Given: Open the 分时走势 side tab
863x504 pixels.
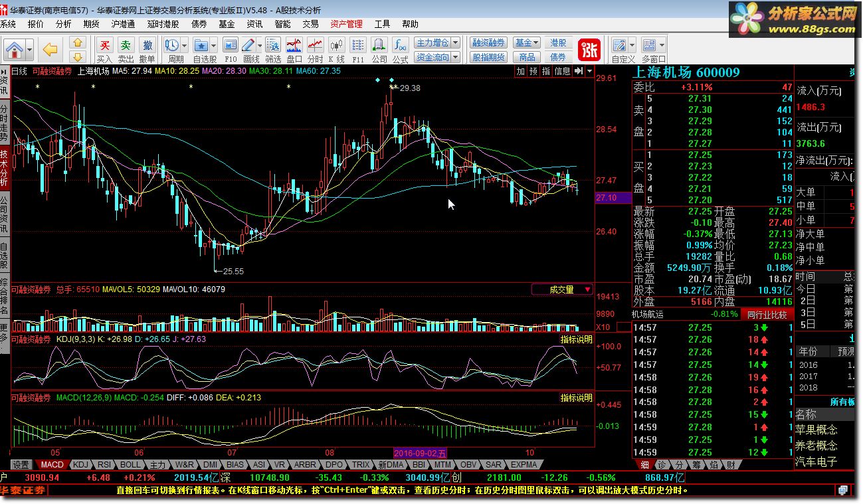Looking at the screenshot, I should click(x=5, y=123).
